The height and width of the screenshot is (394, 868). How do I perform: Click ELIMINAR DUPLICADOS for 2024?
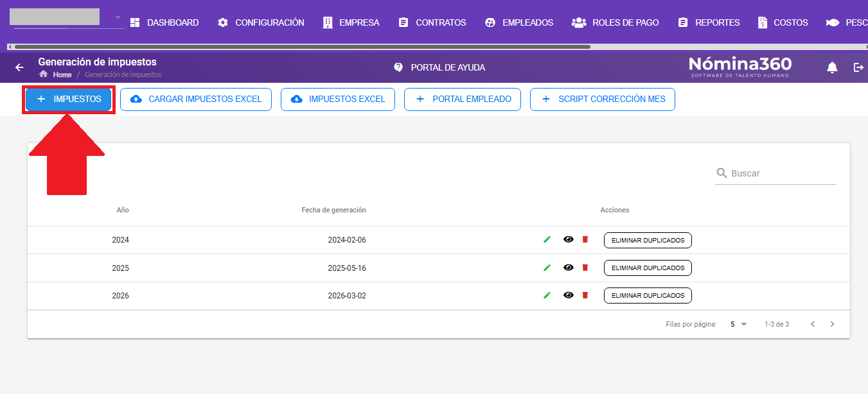(648, 240)
